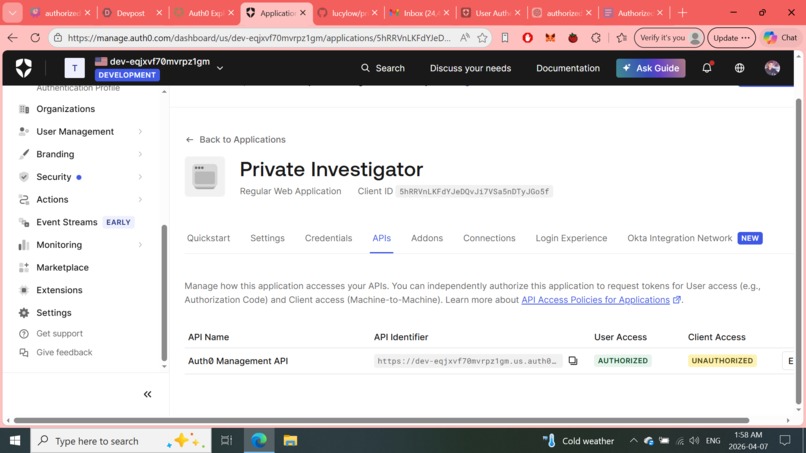Viewport: 806px width, 453px height.
Task: Open the Login Experience tab
Action: click(x=571, y=238)
